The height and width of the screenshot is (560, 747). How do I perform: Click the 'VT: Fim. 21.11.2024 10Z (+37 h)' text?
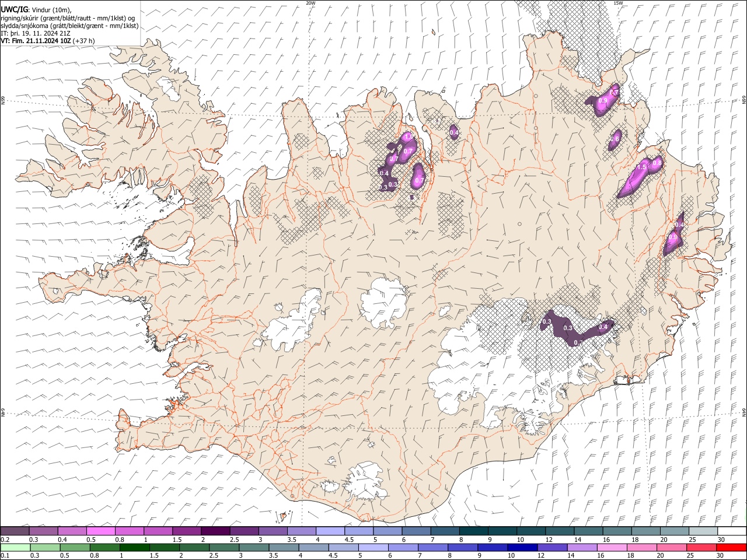[48, 41]
